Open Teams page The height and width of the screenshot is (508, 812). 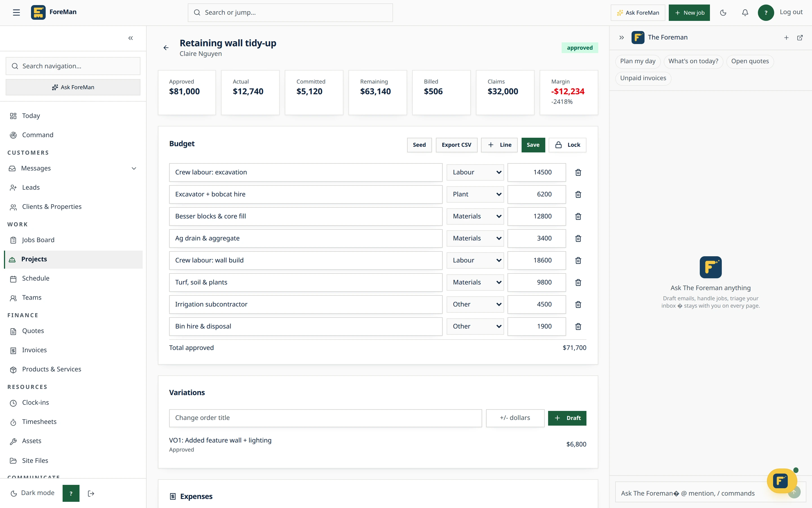(73, 298)
